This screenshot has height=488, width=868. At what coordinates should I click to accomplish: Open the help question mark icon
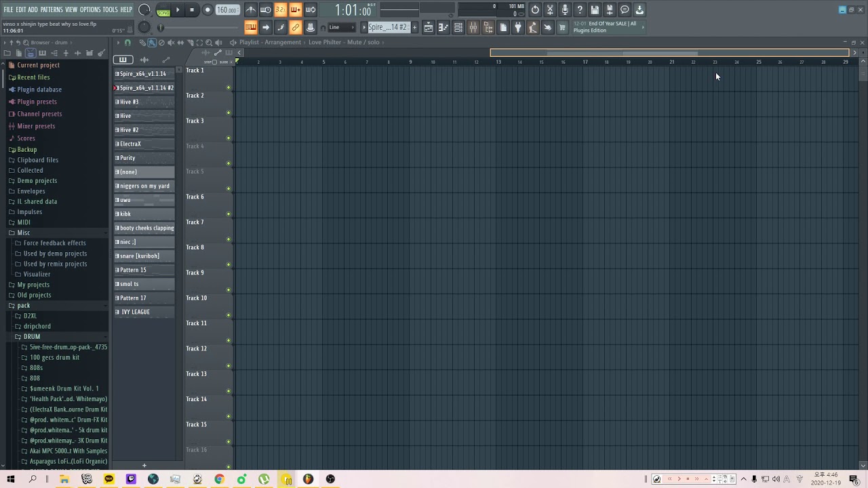[x=580, y=9]
